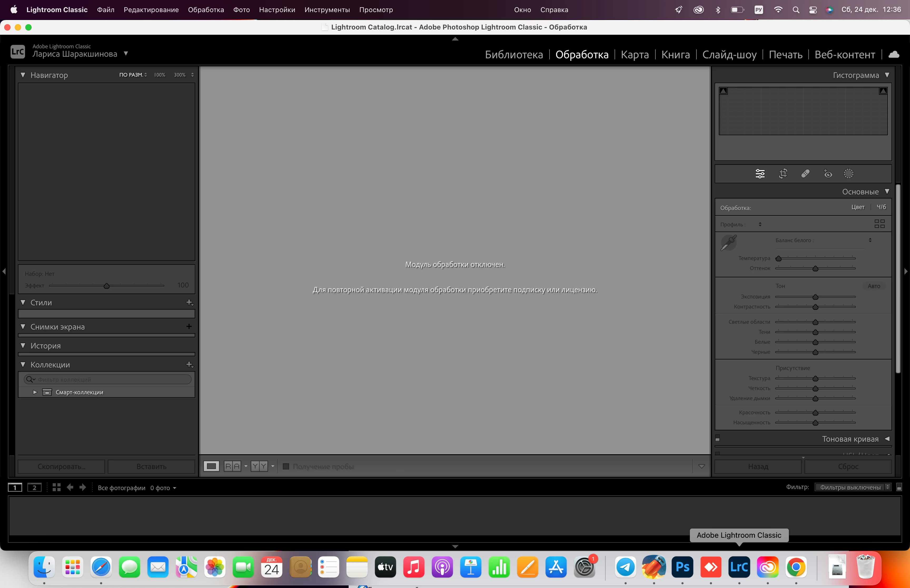Select the Healing brush tool icon
Screen dimensions: 910x588
pyautogui.click(x=805, y=174)
